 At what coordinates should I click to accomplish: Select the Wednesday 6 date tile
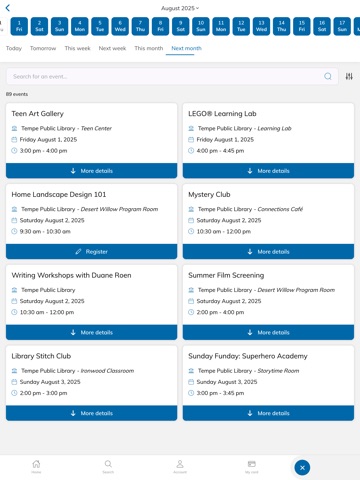(120, 26)
